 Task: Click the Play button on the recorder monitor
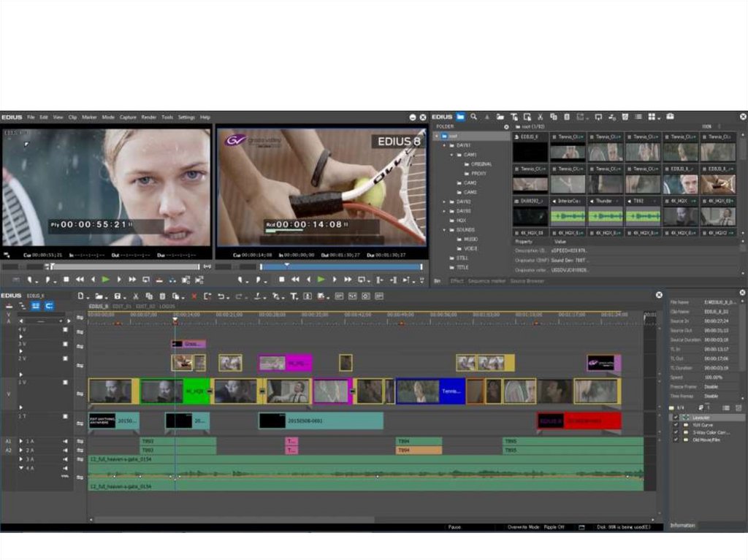pyautogui.click(x=321, y=280)
